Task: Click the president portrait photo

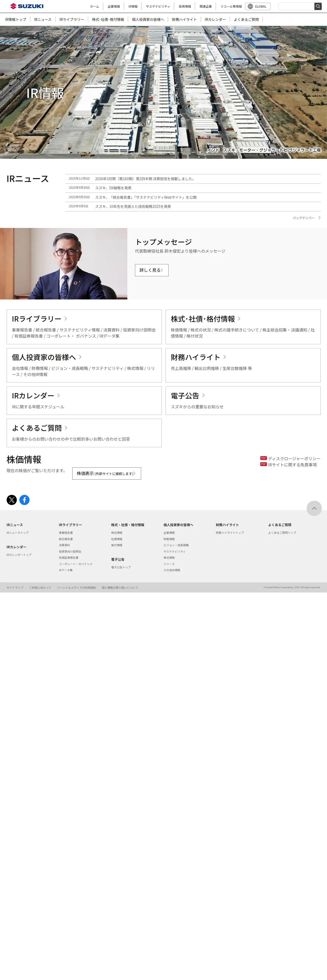Action: click(x=64, y=264)
